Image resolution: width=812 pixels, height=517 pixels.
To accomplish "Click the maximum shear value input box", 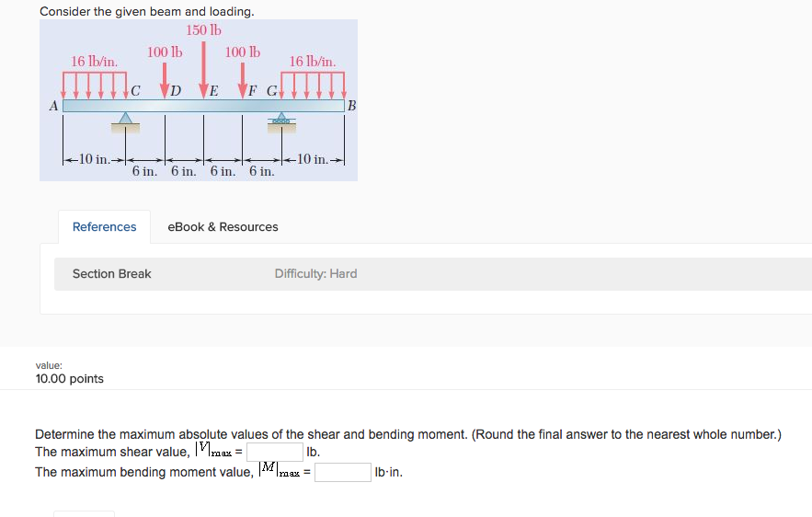I will point(274,453).
